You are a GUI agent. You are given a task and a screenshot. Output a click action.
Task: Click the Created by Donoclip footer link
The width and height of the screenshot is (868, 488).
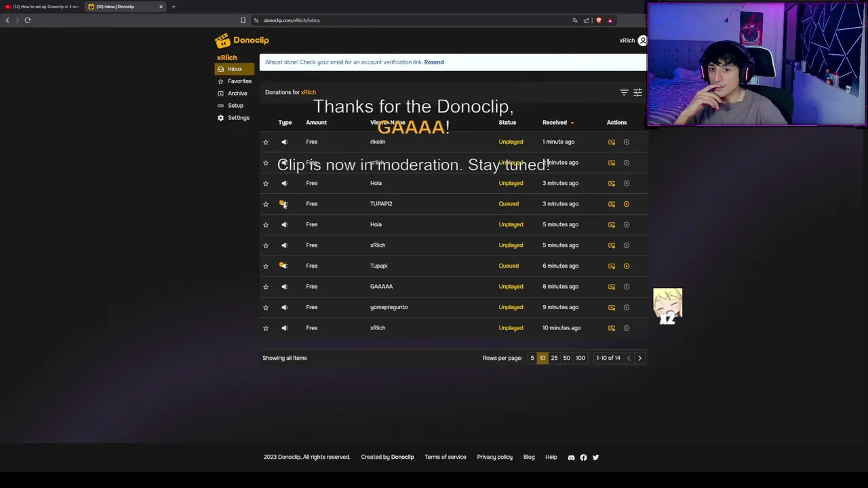387,457
